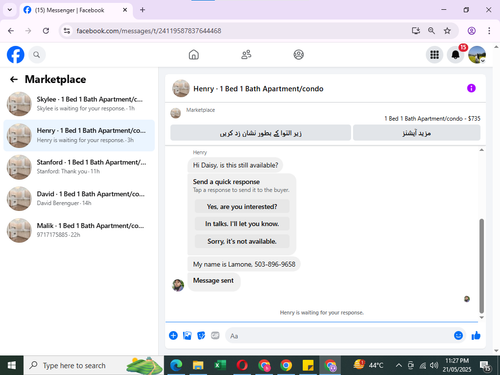Click back arrow next to Marketplace
The image size is (500, 375).
(14, 79)
